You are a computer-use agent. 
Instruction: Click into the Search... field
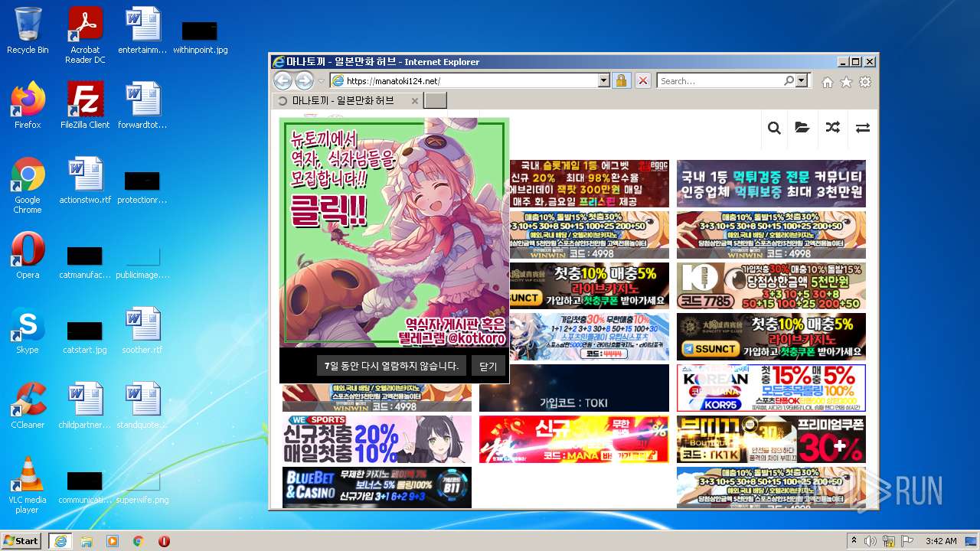[720, 80]
